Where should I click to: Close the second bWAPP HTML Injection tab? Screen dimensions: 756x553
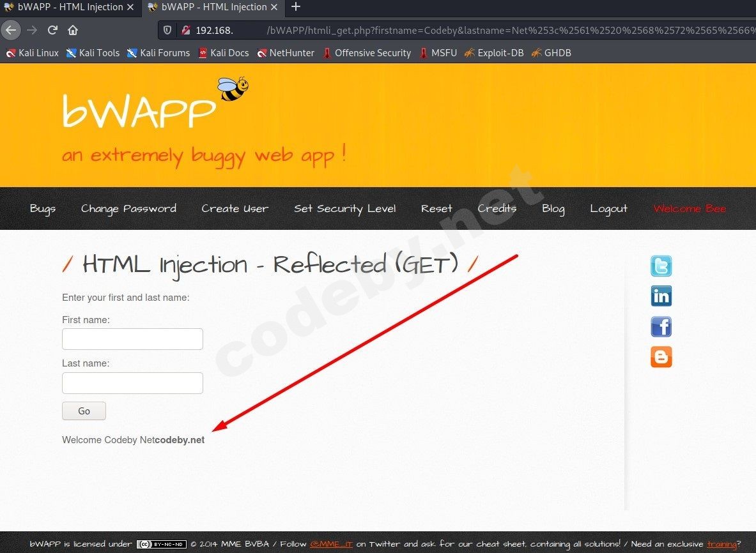click(x=274, y=7)
